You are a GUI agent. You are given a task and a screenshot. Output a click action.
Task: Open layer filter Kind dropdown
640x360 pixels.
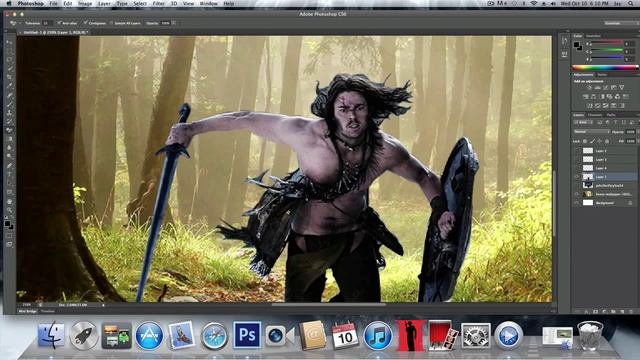(584, 122)
